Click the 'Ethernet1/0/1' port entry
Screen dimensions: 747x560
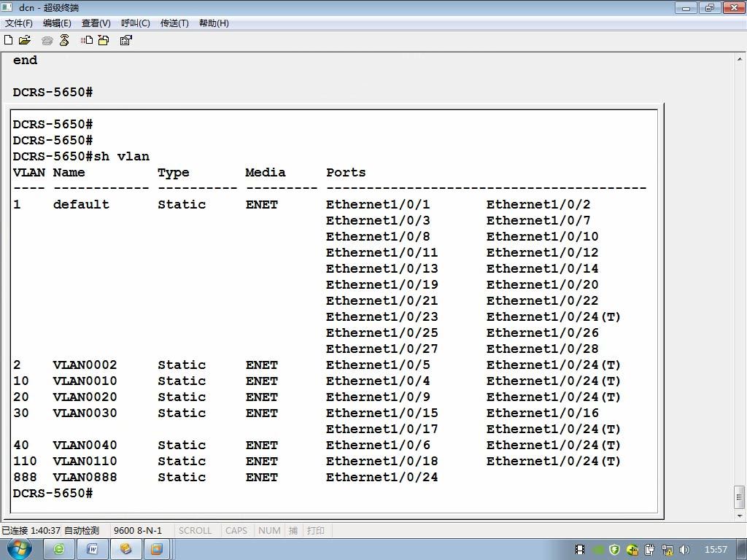pyautogui.click(x=378, y=204)
